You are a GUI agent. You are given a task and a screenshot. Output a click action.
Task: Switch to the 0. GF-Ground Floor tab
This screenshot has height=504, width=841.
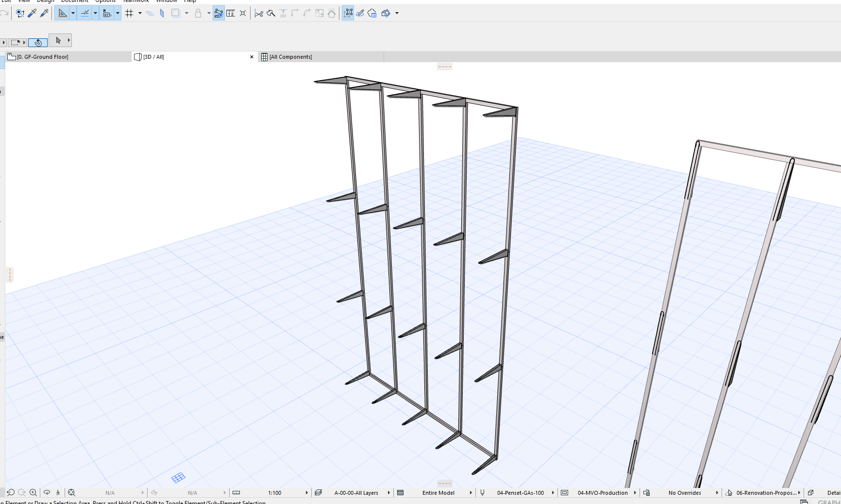pos(43,57)
